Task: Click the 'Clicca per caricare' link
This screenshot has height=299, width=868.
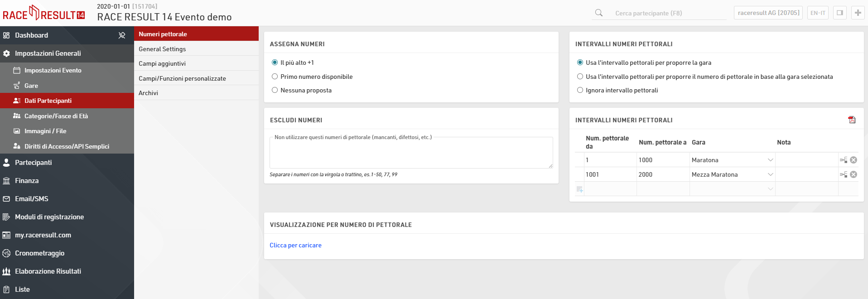Action: (295, 245)
